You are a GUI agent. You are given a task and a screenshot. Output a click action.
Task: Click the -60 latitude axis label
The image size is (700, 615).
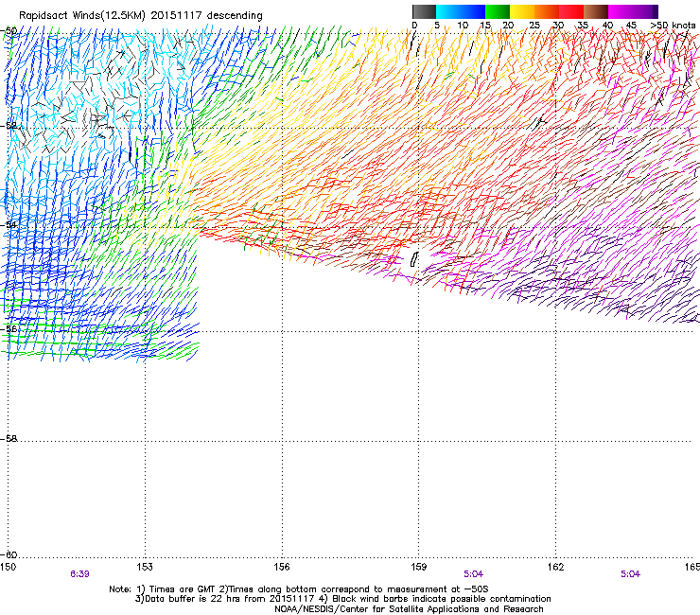[x=9, y=554]
